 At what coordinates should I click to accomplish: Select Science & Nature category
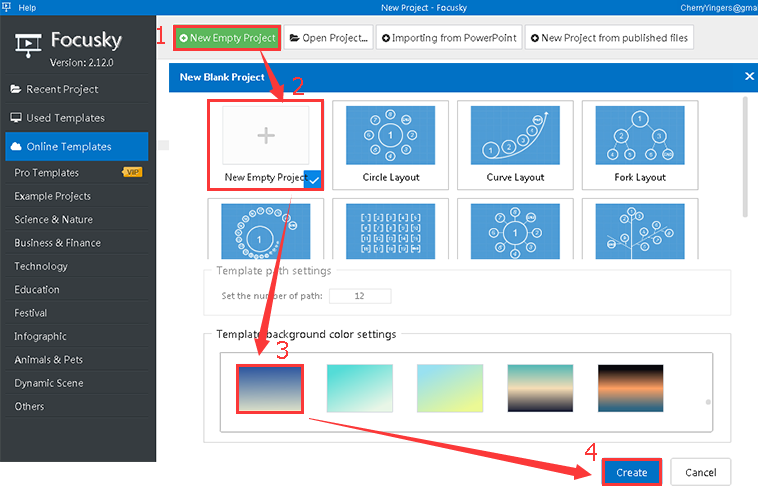(77, 219)
